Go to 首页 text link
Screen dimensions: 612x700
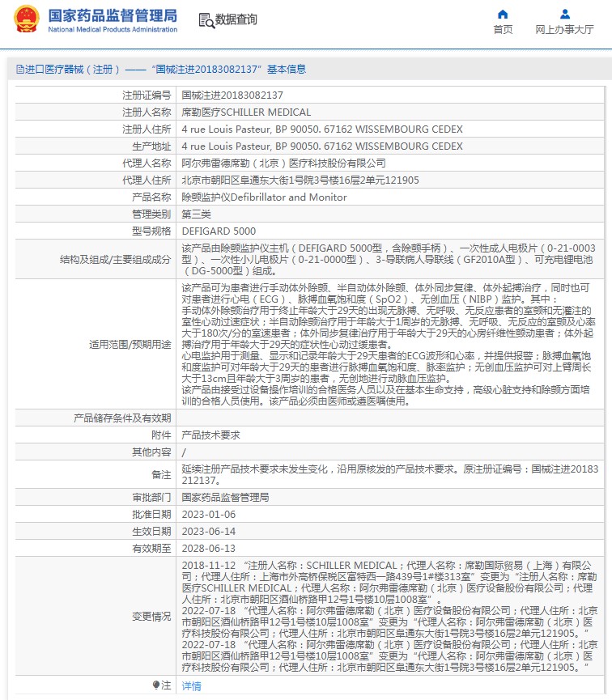click(x=503, y=29)
